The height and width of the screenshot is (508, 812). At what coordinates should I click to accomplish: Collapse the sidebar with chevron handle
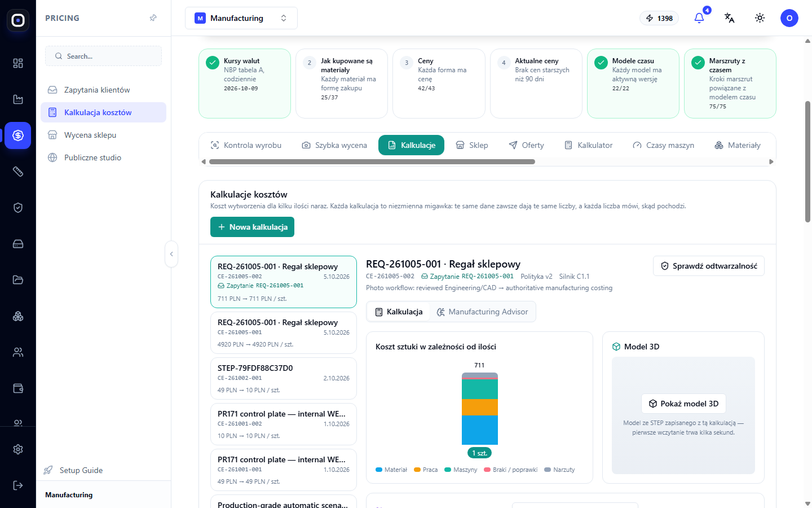[x=171, y=254]
